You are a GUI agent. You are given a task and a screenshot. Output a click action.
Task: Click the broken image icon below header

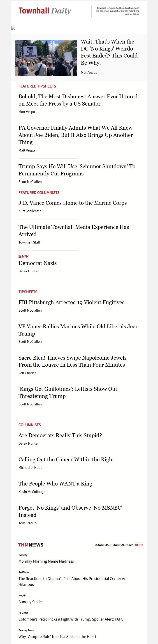tap(13, 28)
